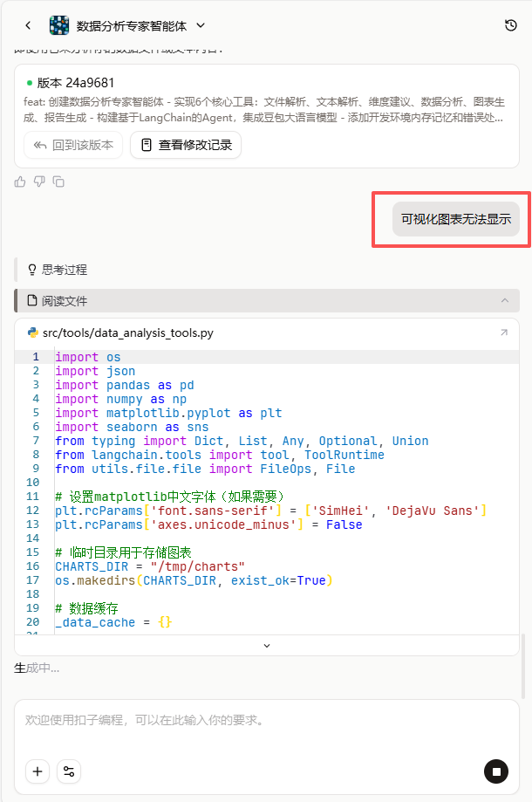
Task: Open the settings sliders icon button
Action: click(69, 771)
